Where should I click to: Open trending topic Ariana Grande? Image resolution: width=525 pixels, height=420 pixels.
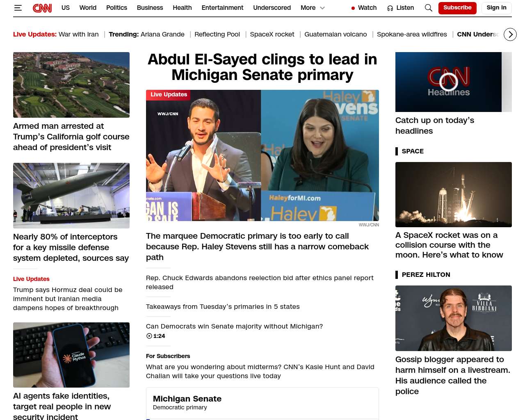162,34
